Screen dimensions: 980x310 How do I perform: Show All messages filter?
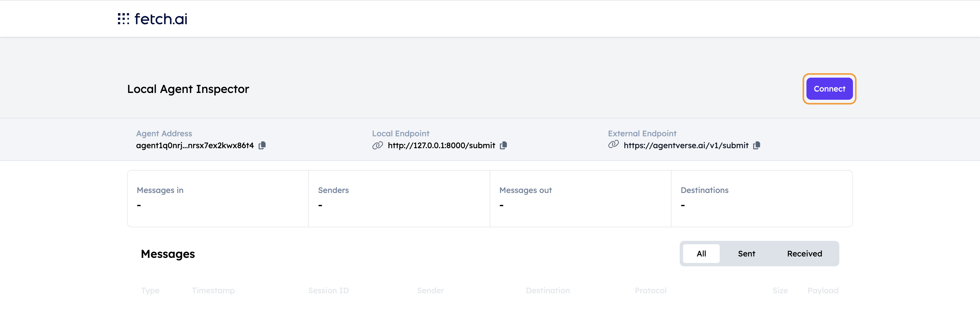pos(701,254)
